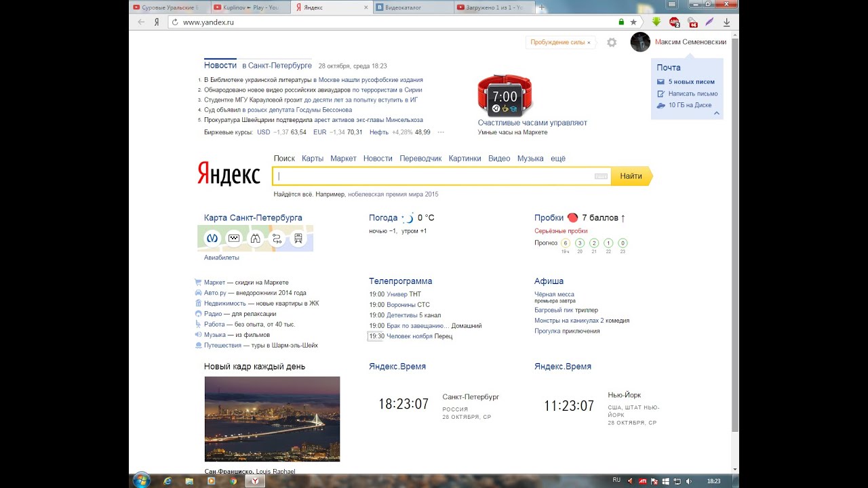
Task: Open Переводчик service link
Action: click(x=420, y=159)
